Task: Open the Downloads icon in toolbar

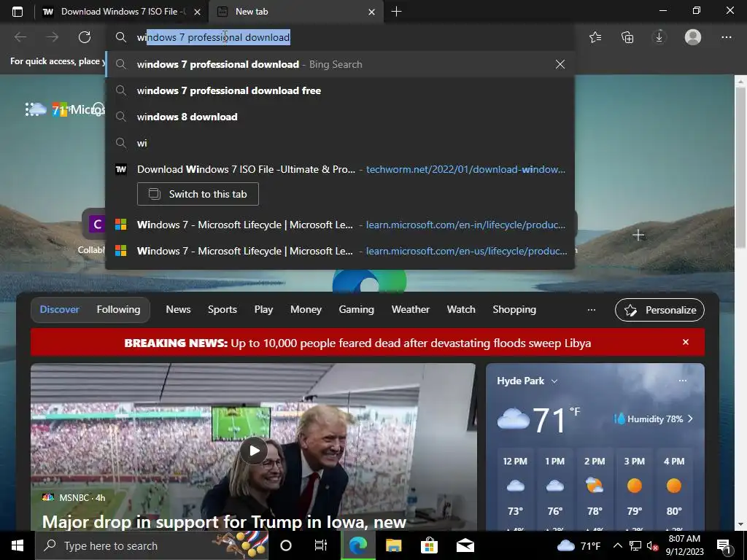Action: pos(659,37)
